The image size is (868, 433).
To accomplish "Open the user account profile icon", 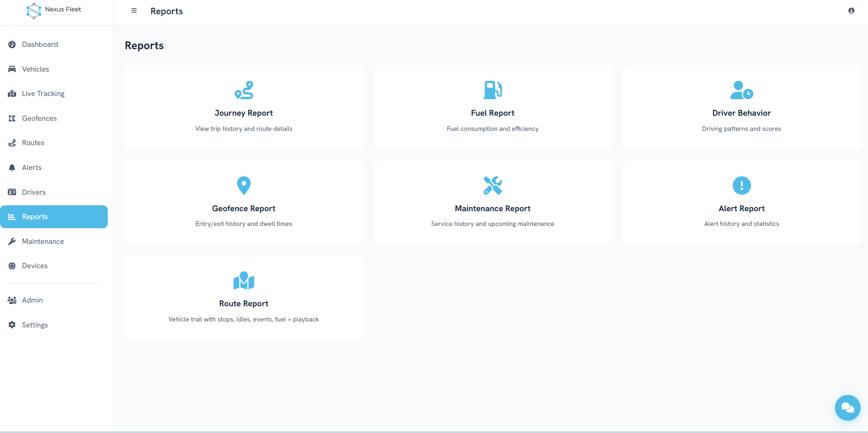I will 851,11.
